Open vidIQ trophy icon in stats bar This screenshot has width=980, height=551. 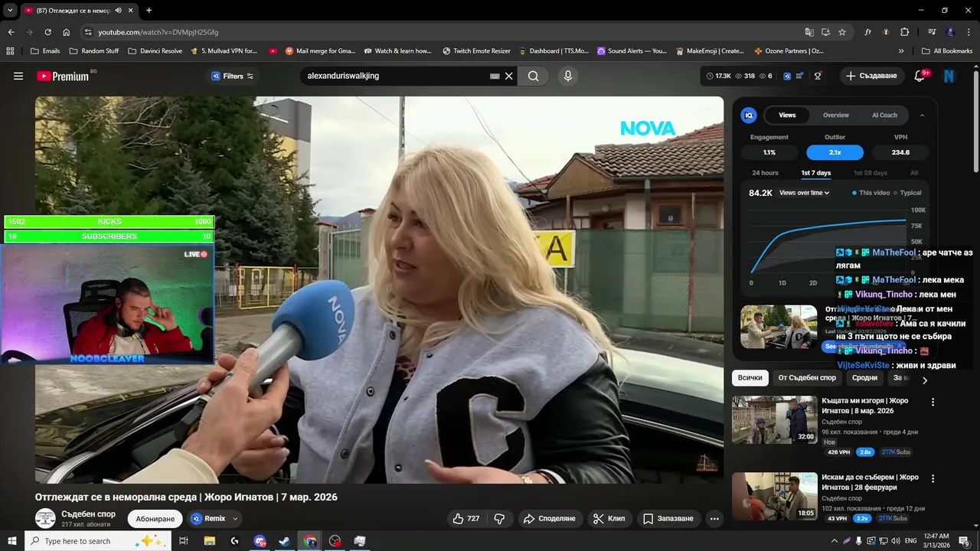click(818, 76)
